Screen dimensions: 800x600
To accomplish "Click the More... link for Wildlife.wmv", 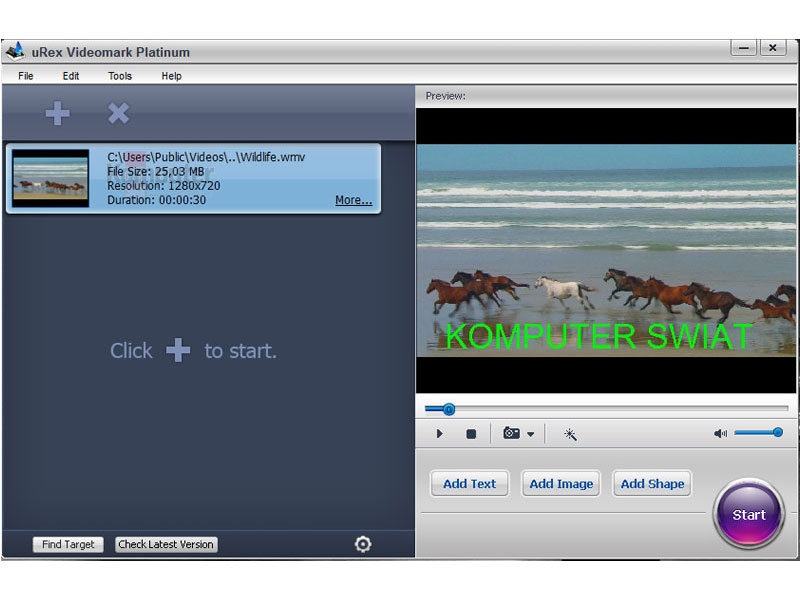I will [x=354, y=200].
